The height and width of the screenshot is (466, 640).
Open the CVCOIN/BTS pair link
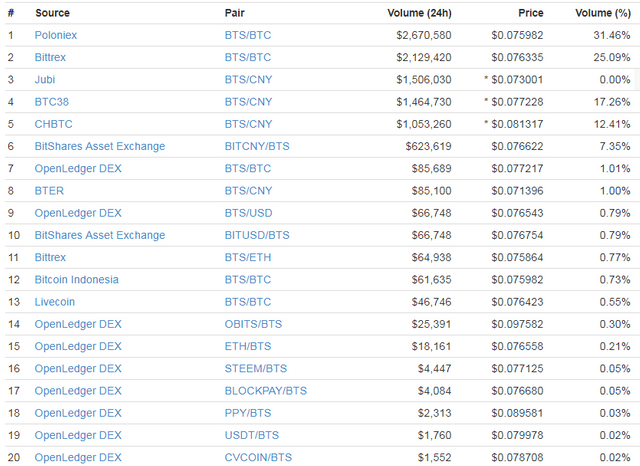pyautogui.click(x=258, y=458)
